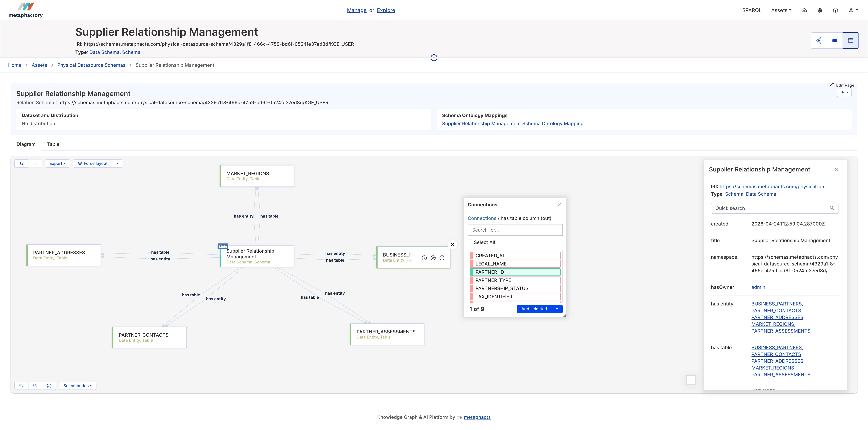This screenshot has height=430, width=868.
Task: Open the Assets menu in top bar
Action: click(781, 10)
